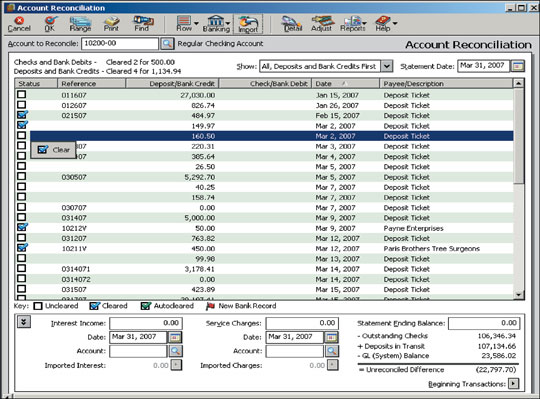Expand the Reports dropdown arrow

364,23
